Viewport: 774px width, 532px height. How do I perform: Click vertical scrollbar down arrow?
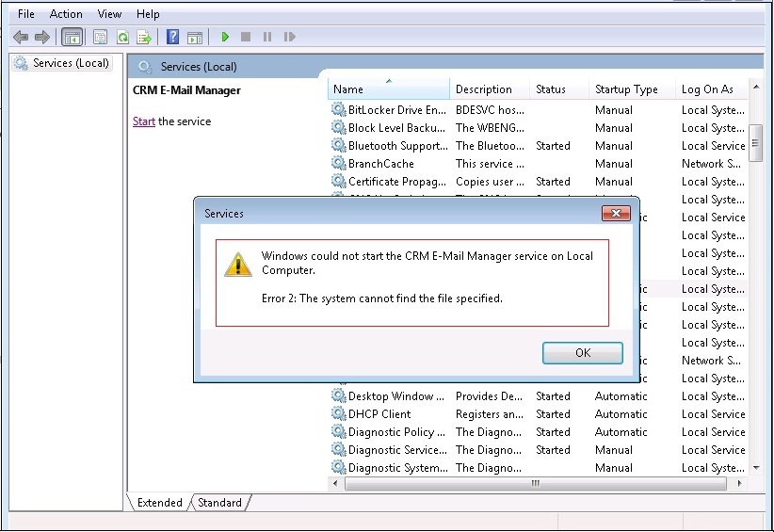tap(756, 467)
